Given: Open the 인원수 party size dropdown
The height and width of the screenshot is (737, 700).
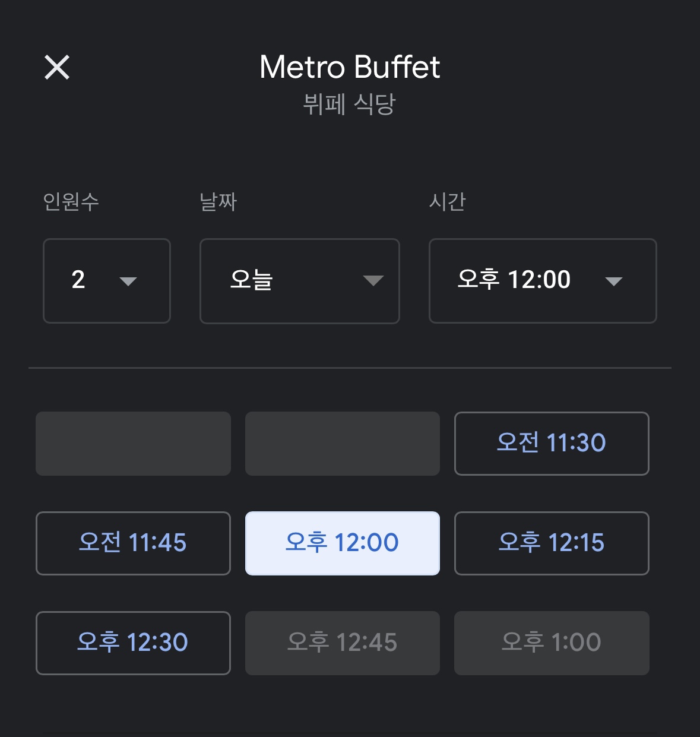Looking at the screenshot, I should (106, 280).
